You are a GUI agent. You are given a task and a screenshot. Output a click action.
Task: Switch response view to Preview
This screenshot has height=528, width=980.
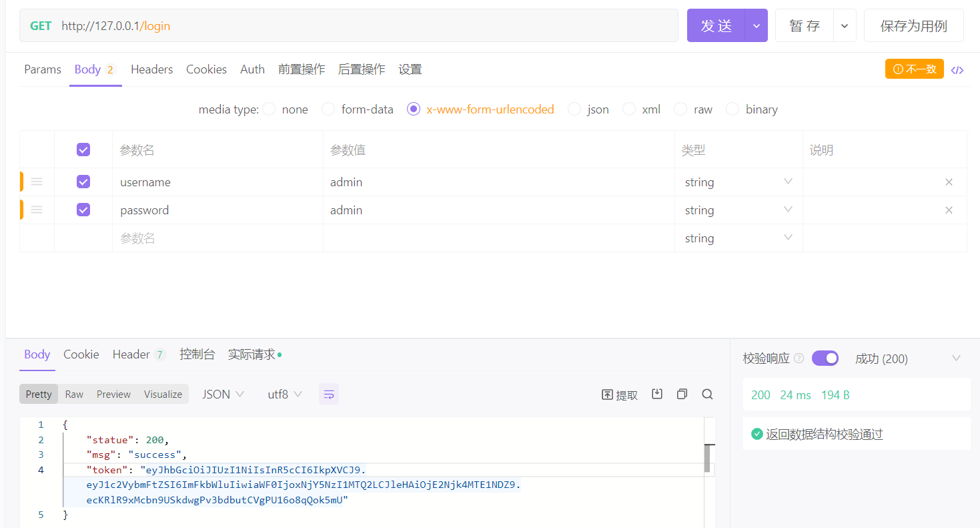(x=113, y=394)
